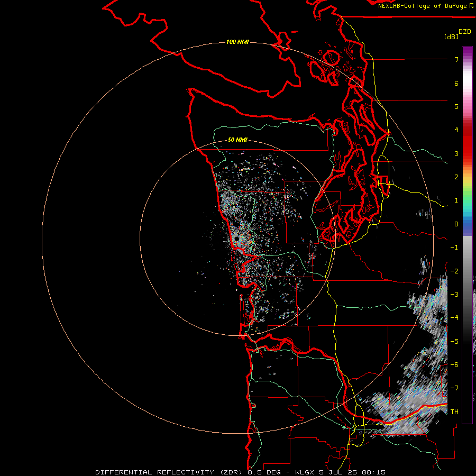Select the 1 tick label on scale
This screenshot has height=476, width=476.
coord(456,200)
